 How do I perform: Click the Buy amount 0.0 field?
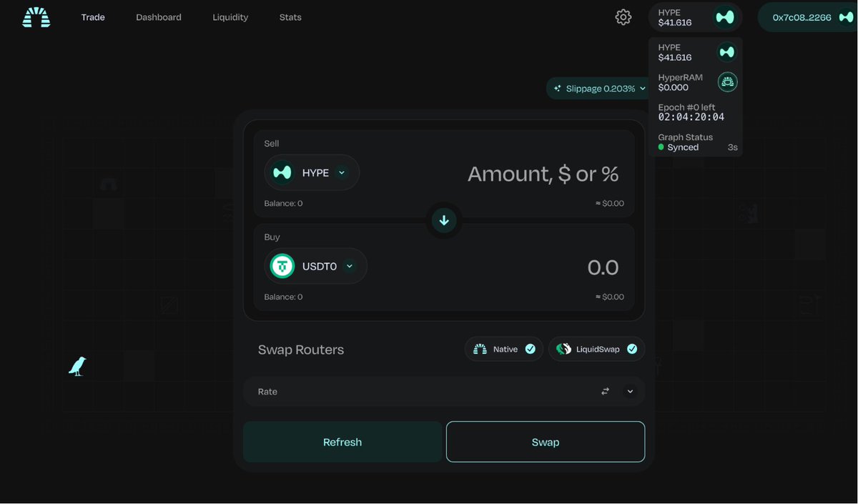[603, 267]
